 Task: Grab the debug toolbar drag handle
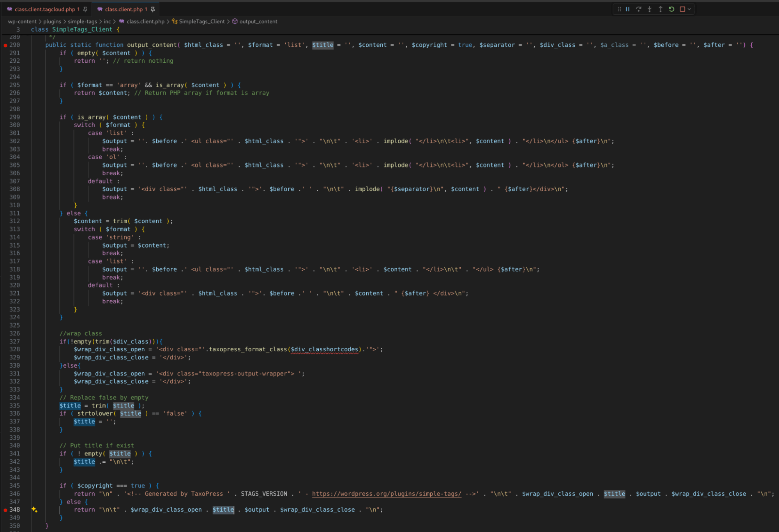pos(619,9)
